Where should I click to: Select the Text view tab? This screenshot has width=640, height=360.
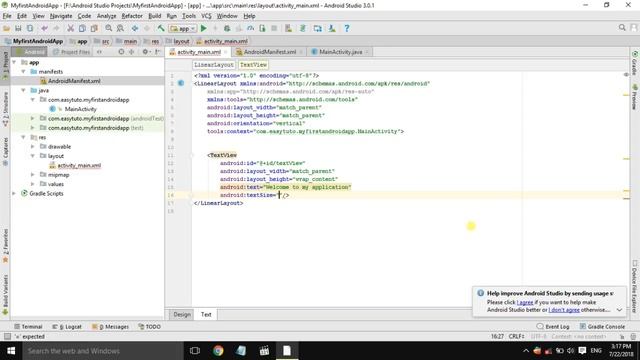point(206,314)
